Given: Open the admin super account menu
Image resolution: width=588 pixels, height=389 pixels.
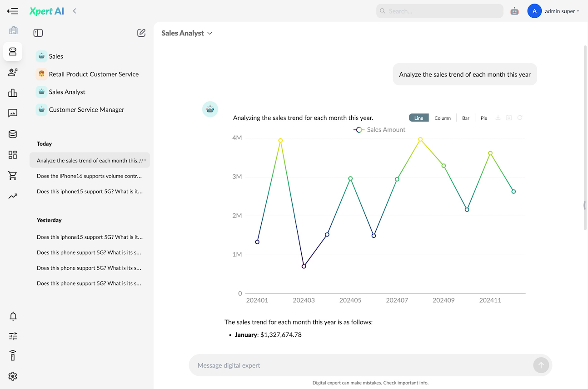Looking at the screenshot, I should pyautogui.click(x=553, y=11).
